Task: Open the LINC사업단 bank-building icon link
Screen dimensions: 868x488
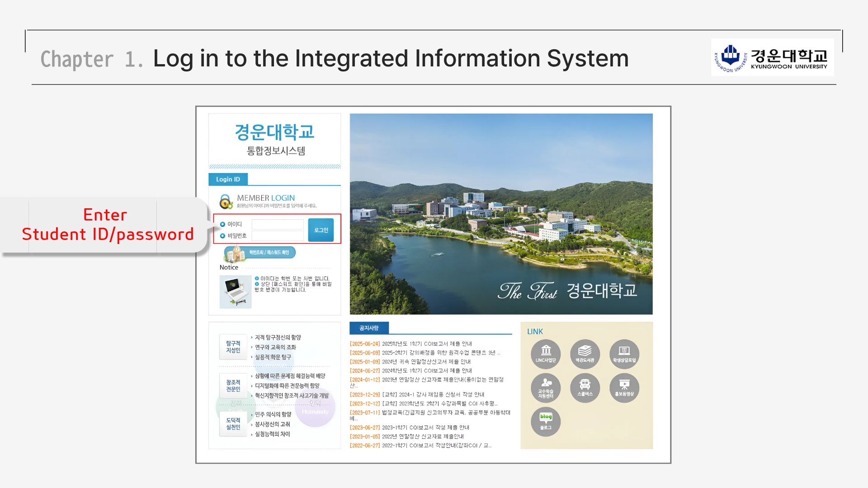Action: (546, 354)
